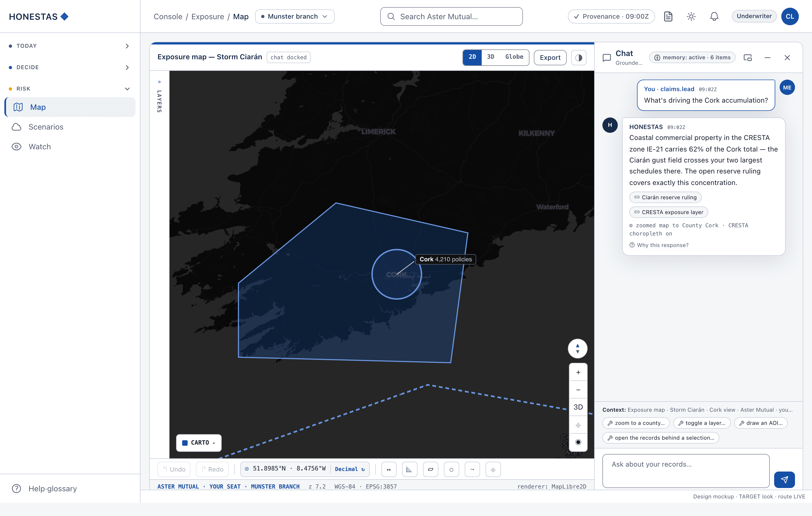Open the Map sidebar item

pos(70,107)
